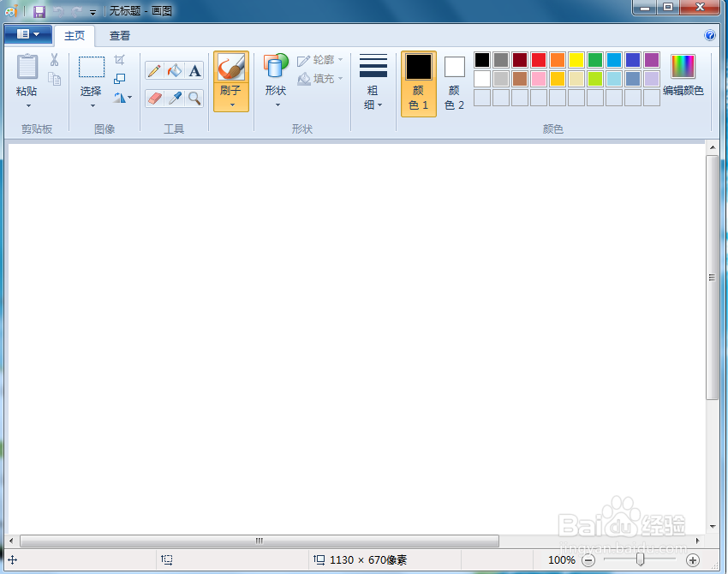This screenshot has height=574, width=728.
Task: Click the Brushes tool icon
Action: coord(230,67)
